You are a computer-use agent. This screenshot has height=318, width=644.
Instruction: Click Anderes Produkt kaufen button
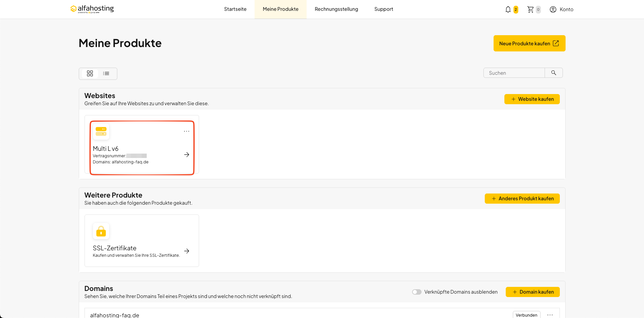point(522,199)
